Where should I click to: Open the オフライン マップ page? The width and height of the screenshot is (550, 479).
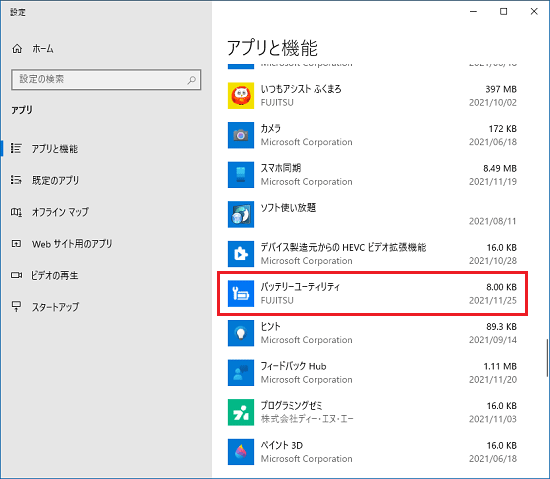[60, 212]
